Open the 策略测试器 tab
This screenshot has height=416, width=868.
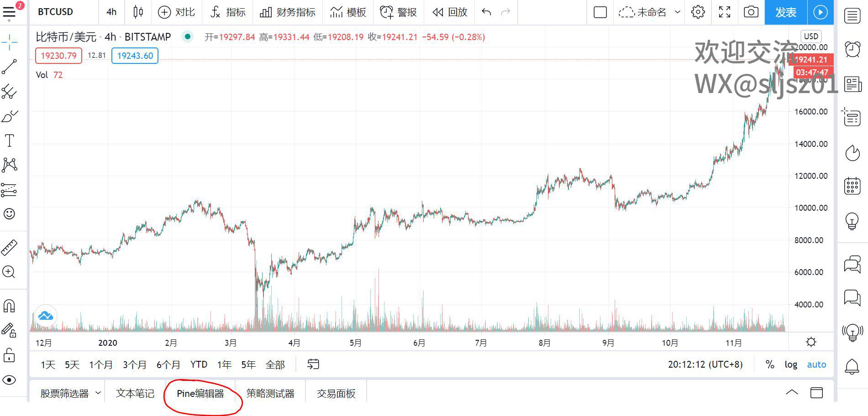coord(270,393)
